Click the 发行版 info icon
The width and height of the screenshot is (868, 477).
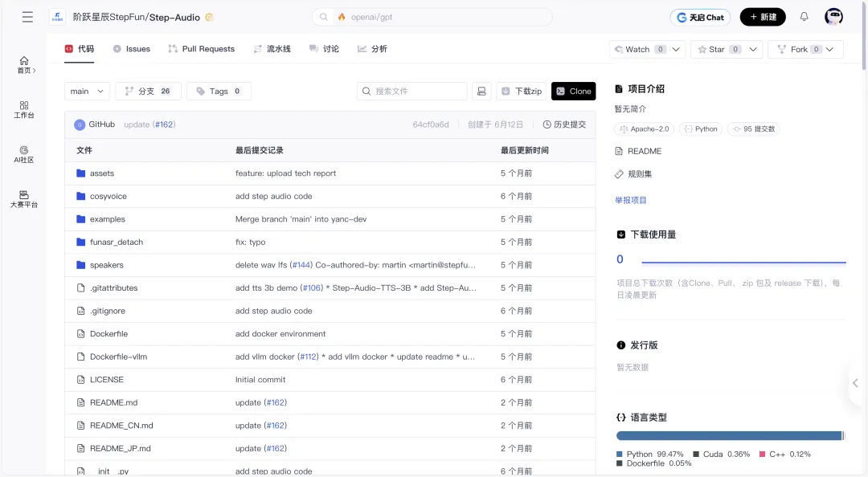click(x=621, y=345)
